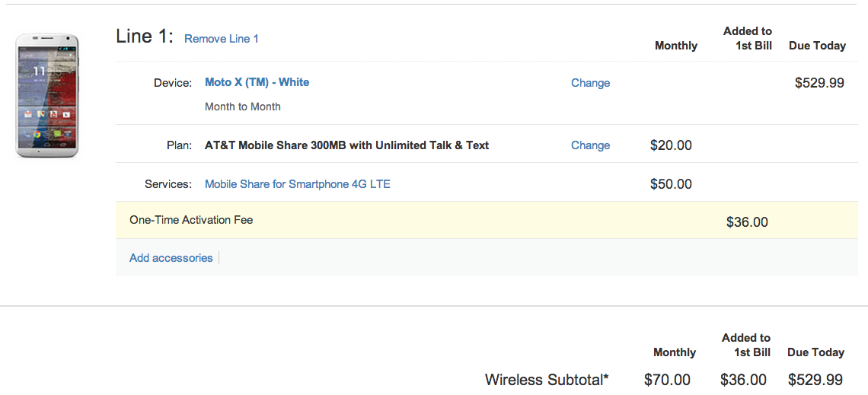Screen dimensions: 868x395
Task: Open Mobile Share for Smartphone 4G LTE link
Action: (297, 184)
